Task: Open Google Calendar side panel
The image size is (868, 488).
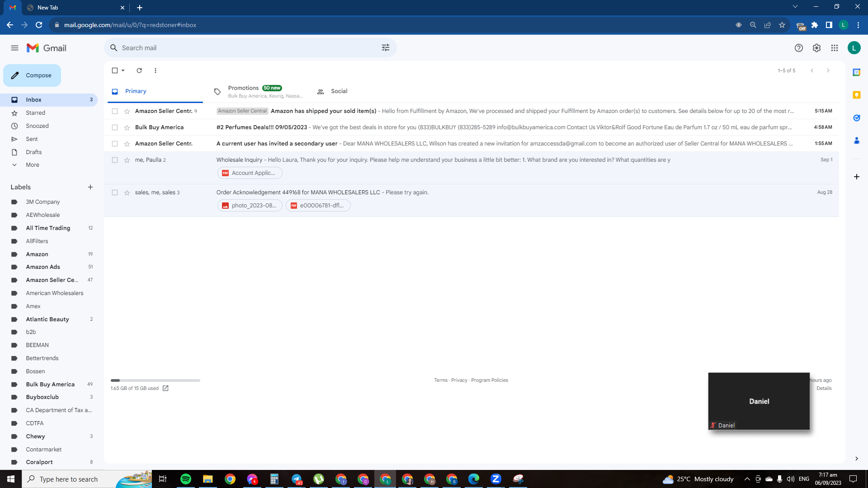Action: (x=857, y=72)
